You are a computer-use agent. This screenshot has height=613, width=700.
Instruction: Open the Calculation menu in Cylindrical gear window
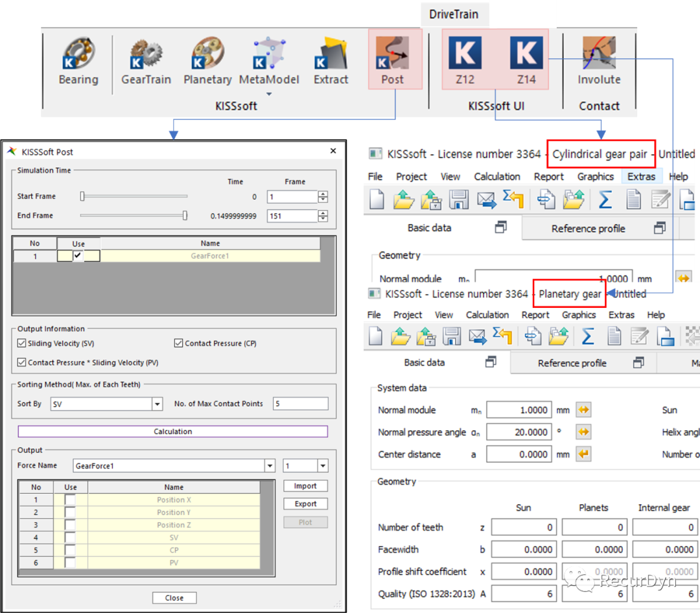[x=496, y=176]
